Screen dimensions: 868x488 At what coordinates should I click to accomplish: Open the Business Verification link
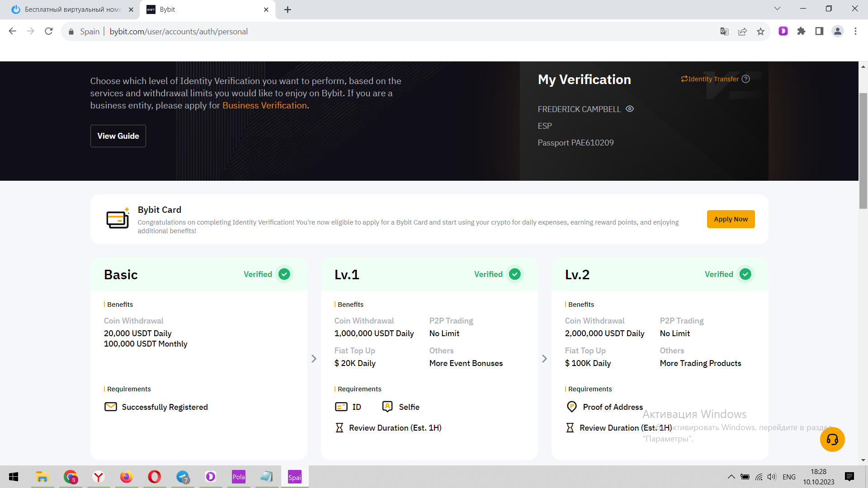pos(264,105)
